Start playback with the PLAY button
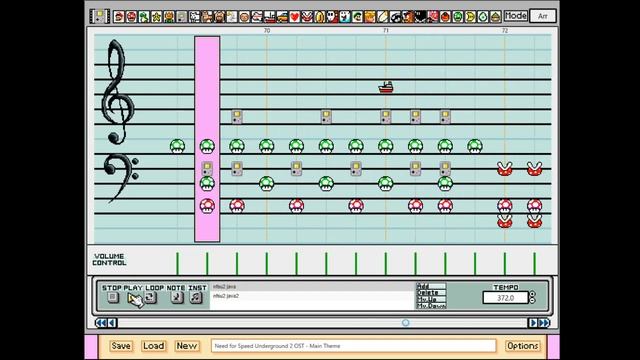640x360 pixels. coord(133,298)
